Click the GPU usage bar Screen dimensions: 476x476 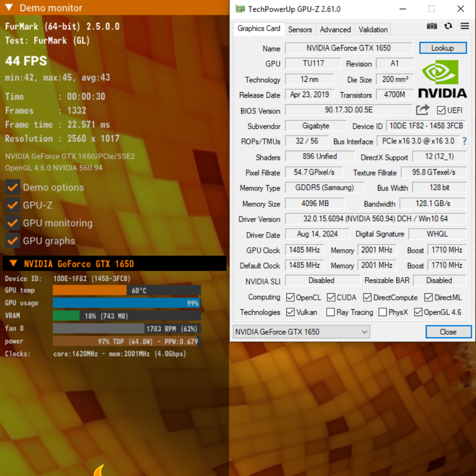point(126,303)
